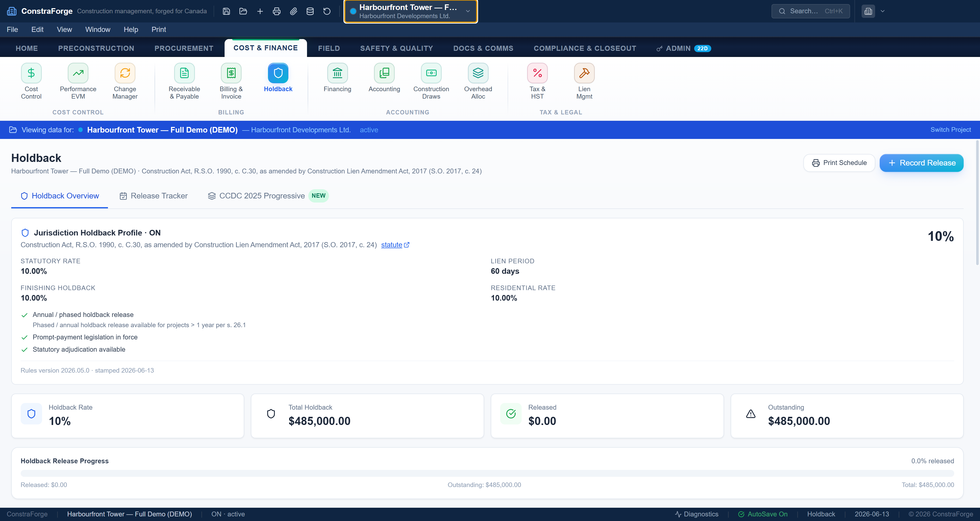Open Billing & Invoice module

coord(231,81)
